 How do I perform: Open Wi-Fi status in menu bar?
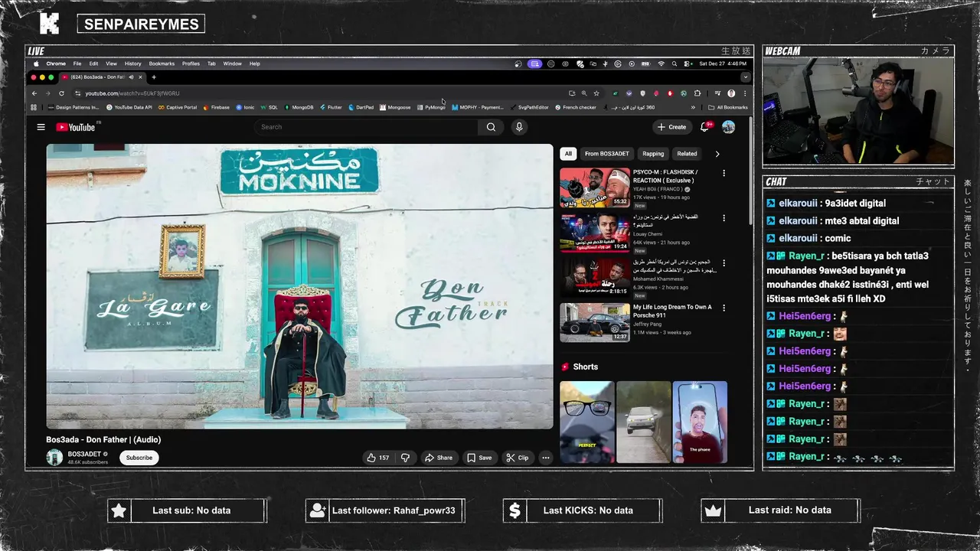coord(661,64)
